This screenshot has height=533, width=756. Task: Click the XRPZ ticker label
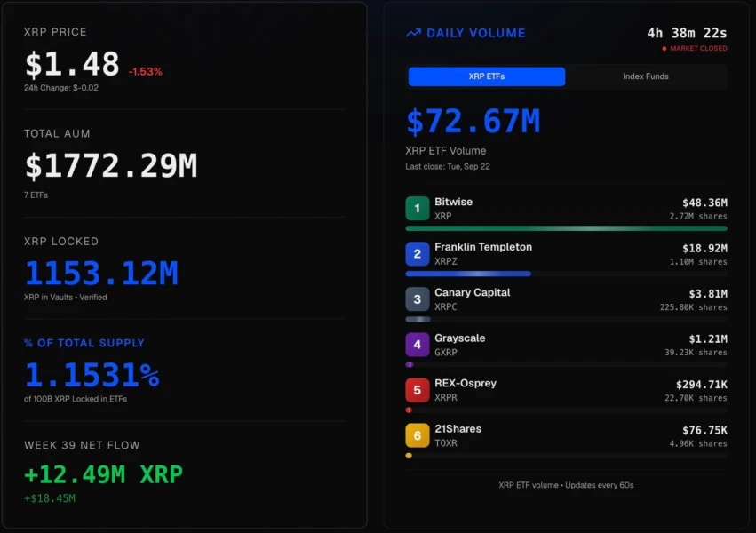(445, 261)
